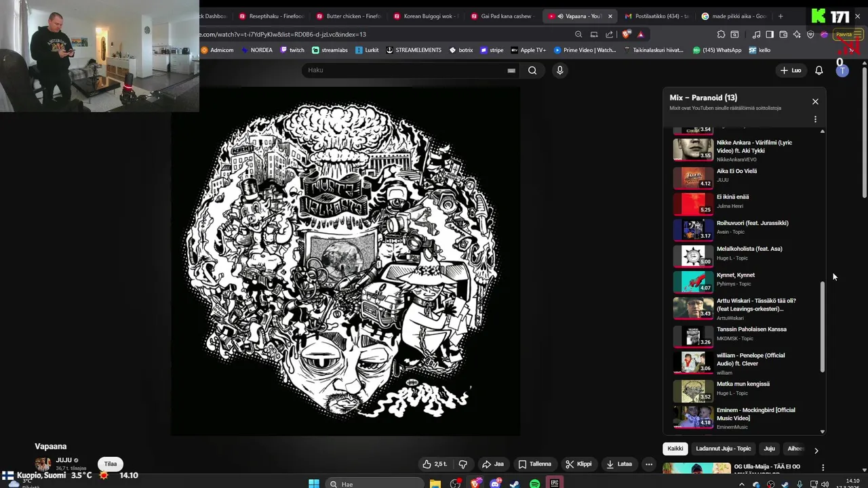This screenshot has width=868, height=488.
Task: Open the playlist panel three-dot options
Action: coord(815,119)
